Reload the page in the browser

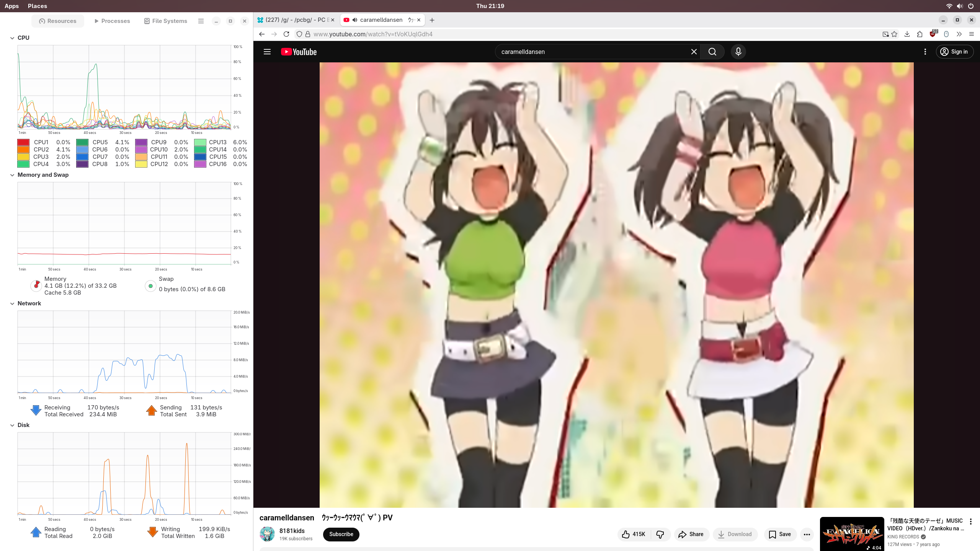tap(286, 34)
